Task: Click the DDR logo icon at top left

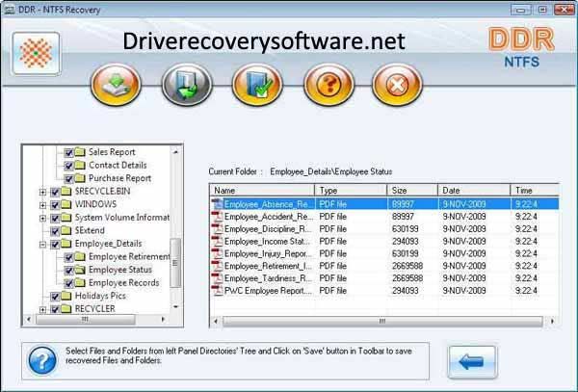Action: pyautogui.click(x=36, y=53)
